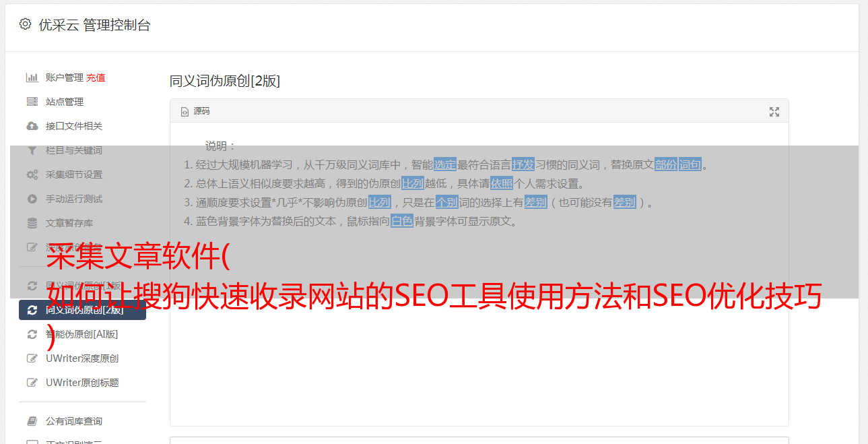Click the refresh icon for 智能伪原创[AI版]

click(32, 334)
